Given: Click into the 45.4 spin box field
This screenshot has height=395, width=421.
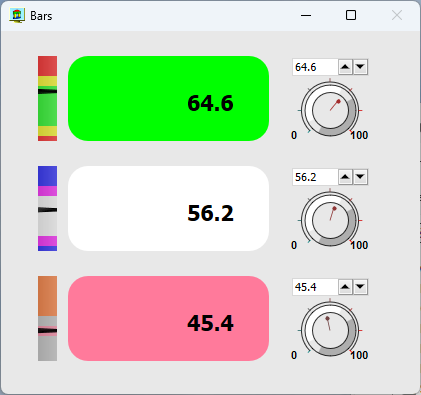Looking at the screenshot, I should (315, 287).
